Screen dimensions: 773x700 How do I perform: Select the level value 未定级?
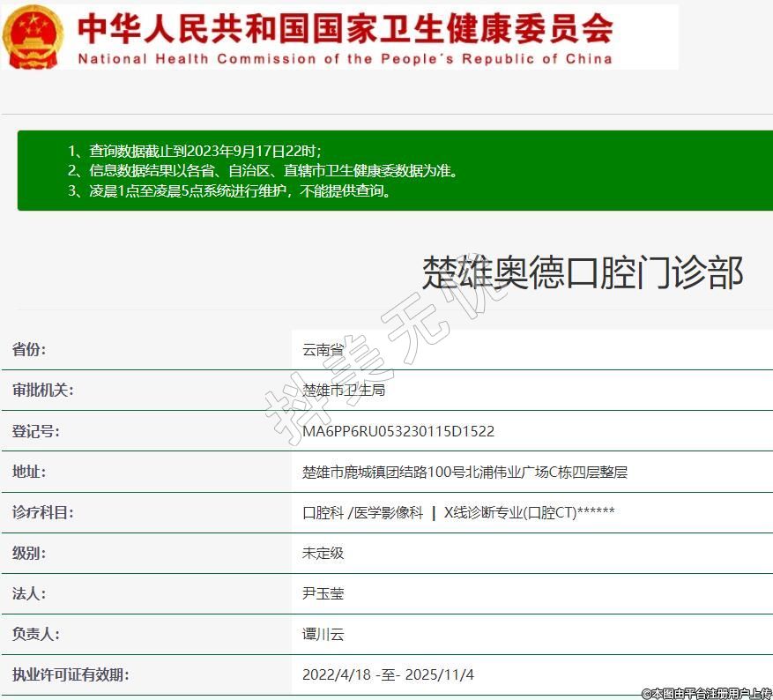[323, 553]
